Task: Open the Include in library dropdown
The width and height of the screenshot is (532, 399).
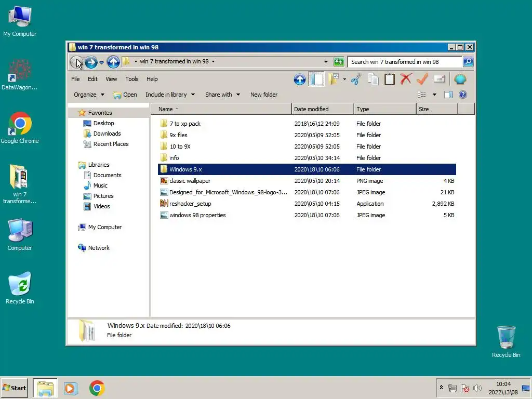Action: 170,95
